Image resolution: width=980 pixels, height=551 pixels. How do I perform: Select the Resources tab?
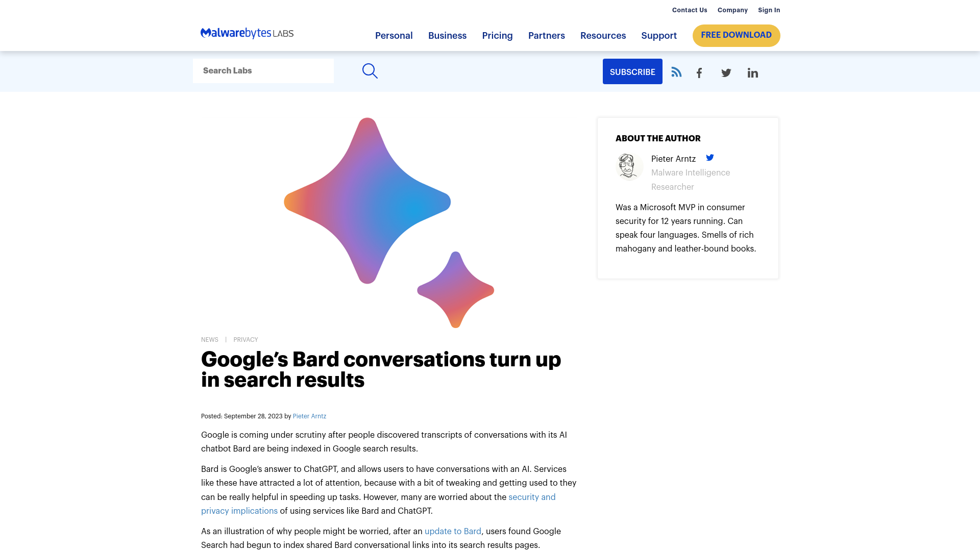603,36
